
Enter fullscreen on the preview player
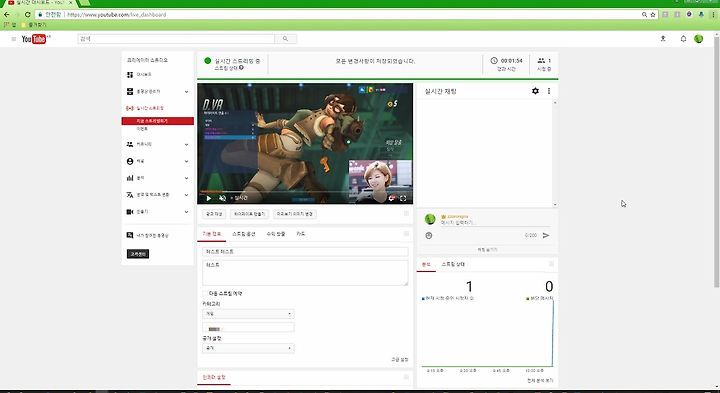[403, 198]
